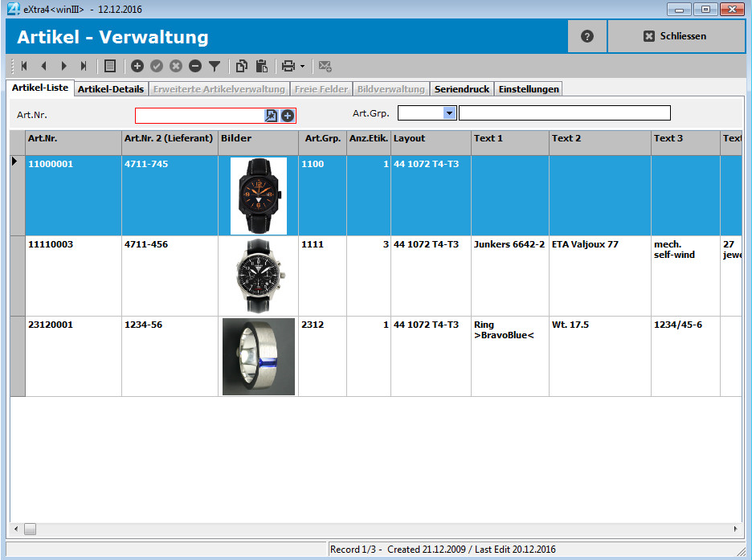Select the ring thumbnail of article 23120001
752x560 pixels.
click(258, 356)
